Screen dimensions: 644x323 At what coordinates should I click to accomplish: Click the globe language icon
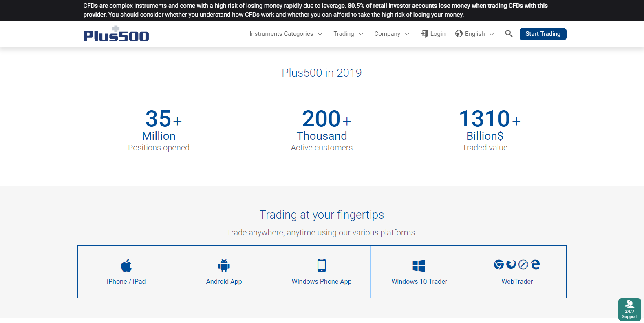(459, 33)
